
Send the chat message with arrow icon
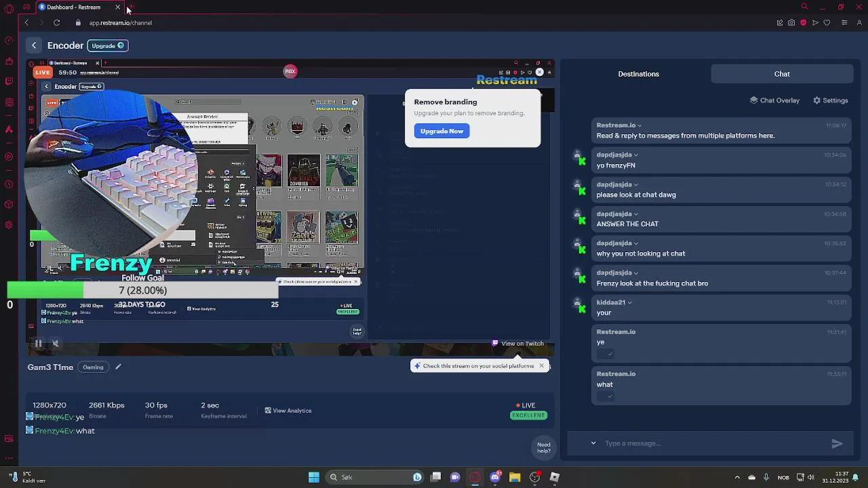tap(837, 443)
